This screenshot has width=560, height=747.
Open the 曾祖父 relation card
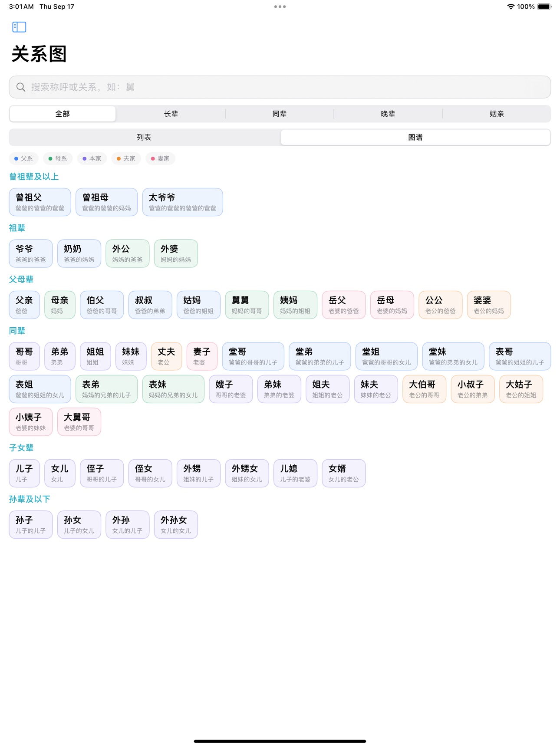40,202
